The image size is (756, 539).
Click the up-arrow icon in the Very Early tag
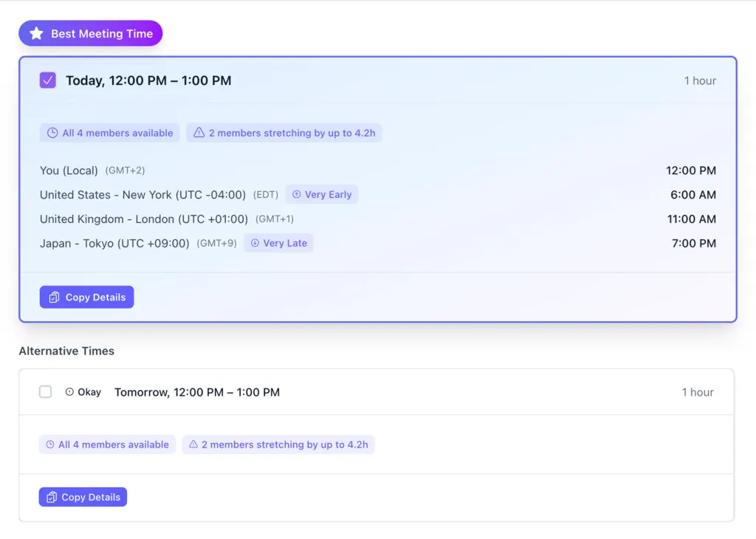tap(297, 195)
